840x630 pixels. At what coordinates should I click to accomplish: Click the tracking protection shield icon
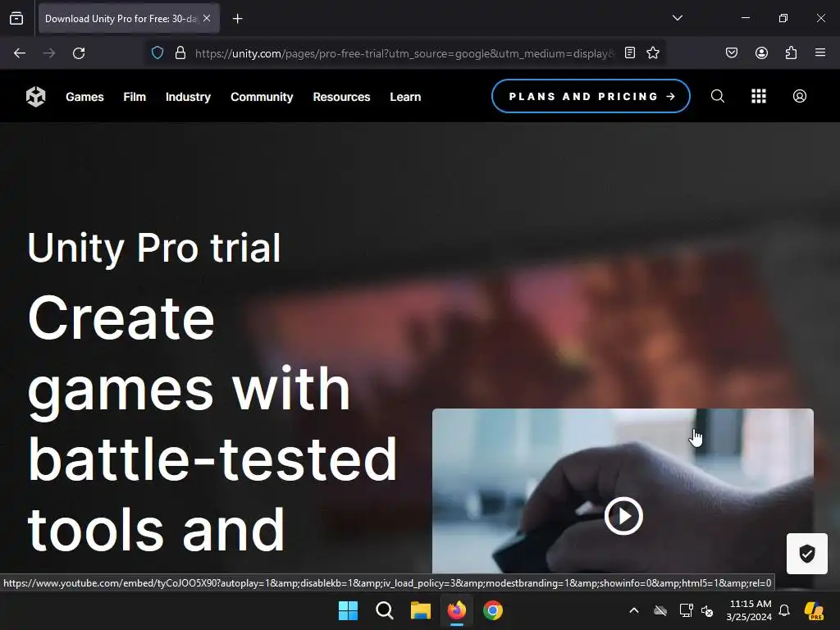pos(157,53)
